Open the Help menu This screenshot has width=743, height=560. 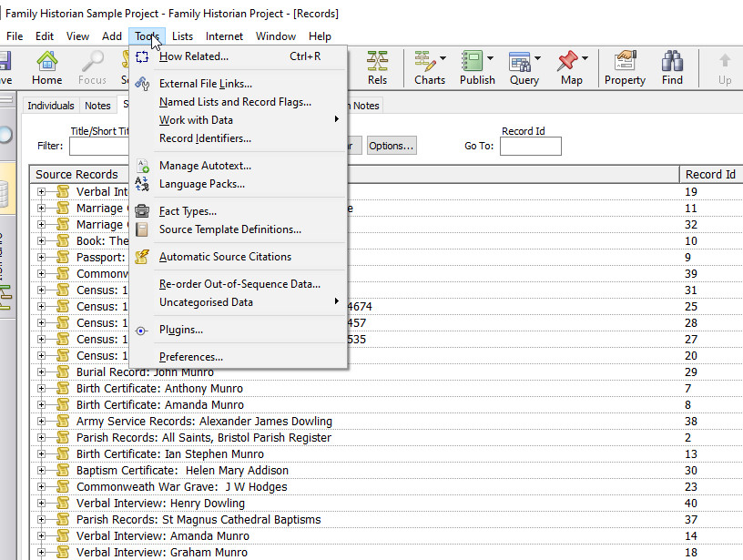coord(320,36)
